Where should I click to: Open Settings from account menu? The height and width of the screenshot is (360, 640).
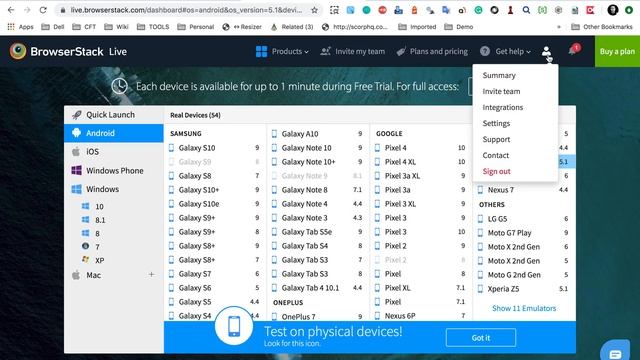(496, 123)
